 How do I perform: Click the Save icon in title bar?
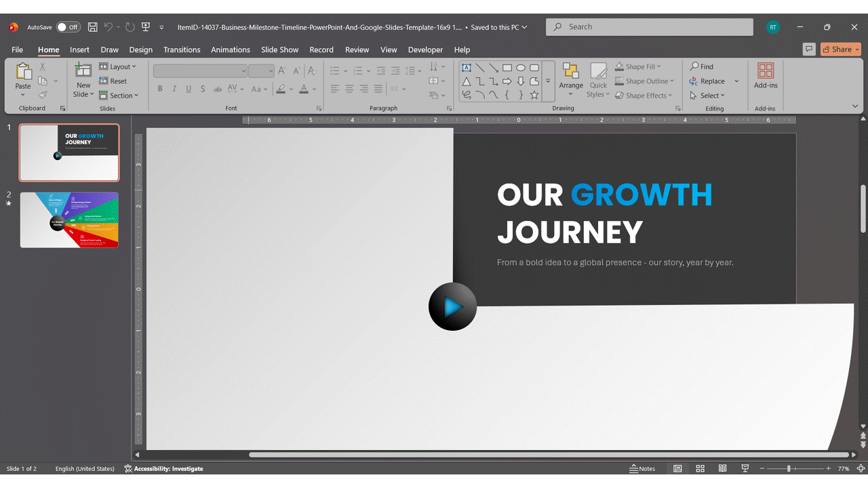click(93, 27)
